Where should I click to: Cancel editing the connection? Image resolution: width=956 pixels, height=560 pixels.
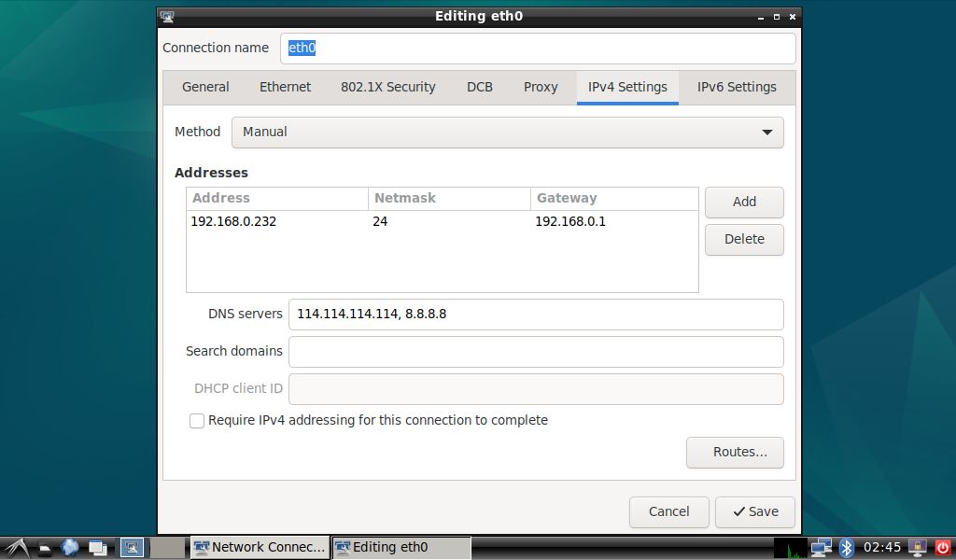point(668,511)
